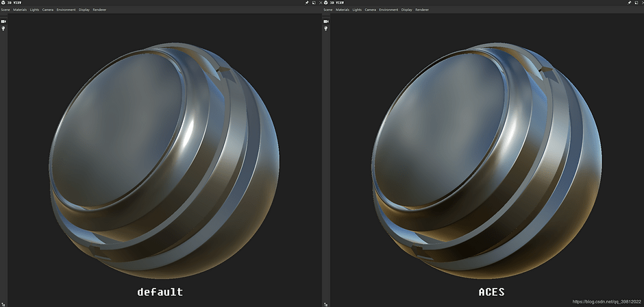Screen dimensions: 644x307
Task: Click the axis gizmo icon at bottom of left view
Action: (x=3, y=304)
